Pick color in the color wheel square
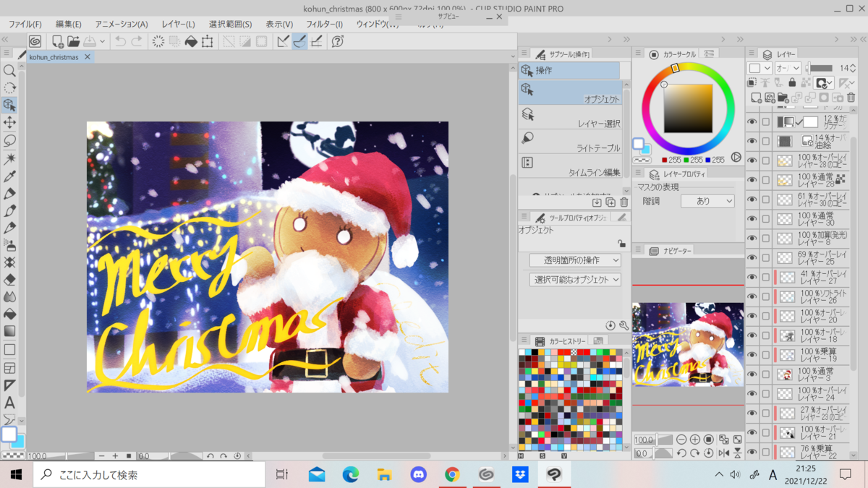 (x=688, y=108)
